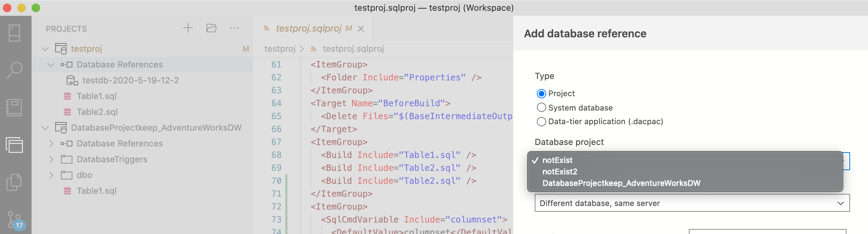Open the Projects view in the activity bar
Screen dimensions: 868x234
point(14,145)
